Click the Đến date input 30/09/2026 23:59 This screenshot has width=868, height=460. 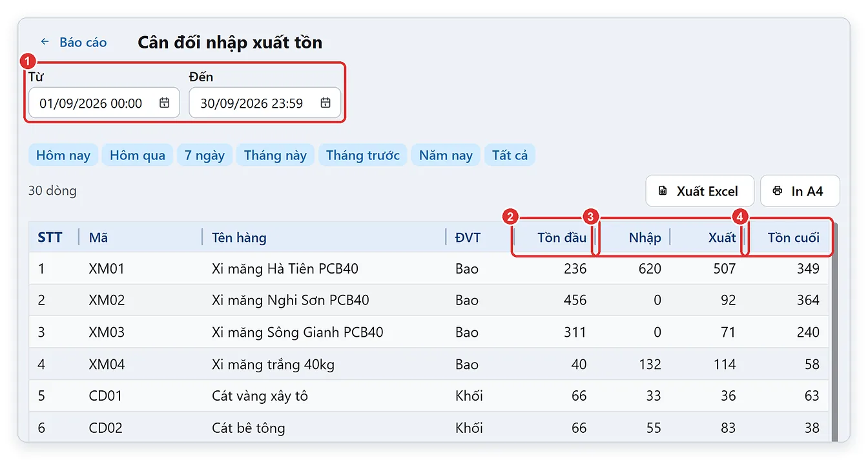[265, 103]
